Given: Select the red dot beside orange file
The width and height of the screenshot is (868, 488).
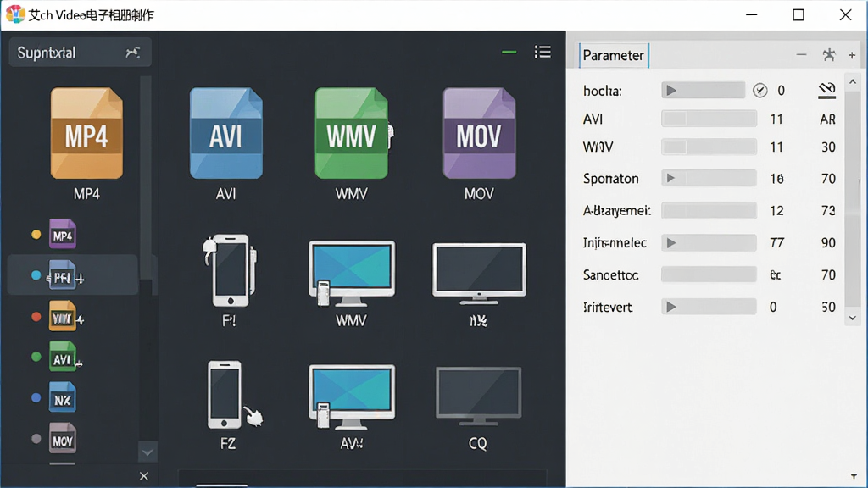Looking at the screenshot, I should coord(36,317).
